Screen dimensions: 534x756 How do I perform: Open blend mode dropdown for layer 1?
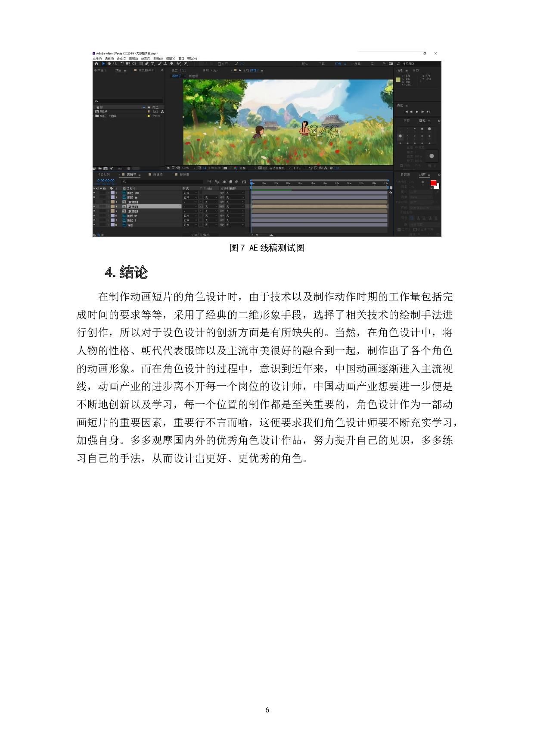[190, 193]
